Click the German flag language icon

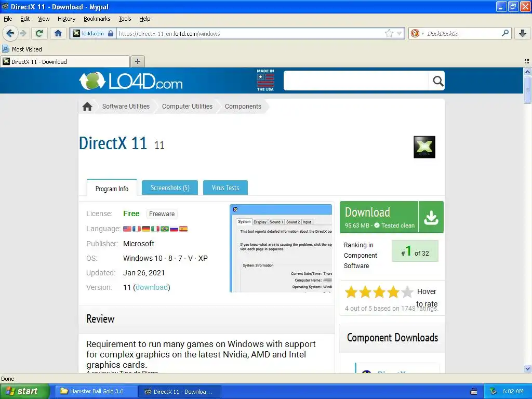[146, 229]
